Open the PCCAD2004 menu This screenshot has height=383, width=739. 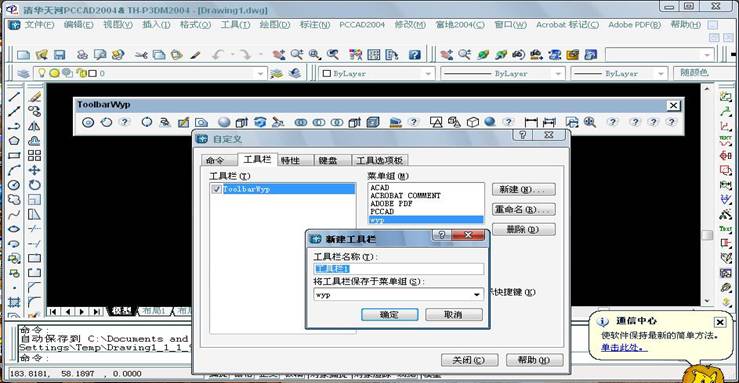pyautogui.click(x=362, y=24)
